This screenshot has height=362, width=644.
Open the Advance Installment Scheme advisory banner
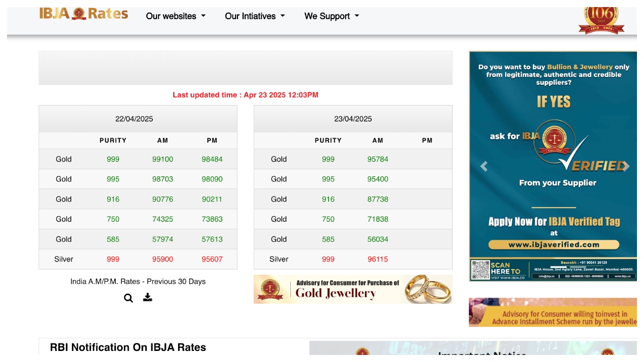point(553,313)
